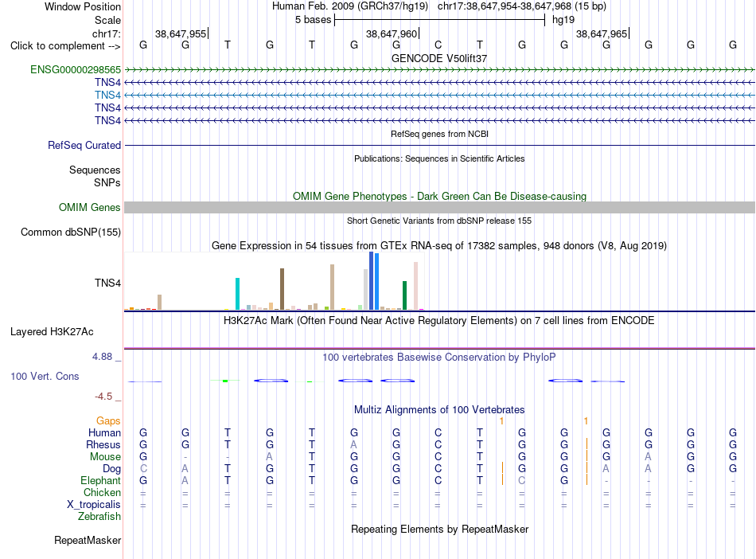The height and width of the screenshot is (559, 756).
Task: Click "Repeating Elements by RepeatMasker" title
Action: 440,530
